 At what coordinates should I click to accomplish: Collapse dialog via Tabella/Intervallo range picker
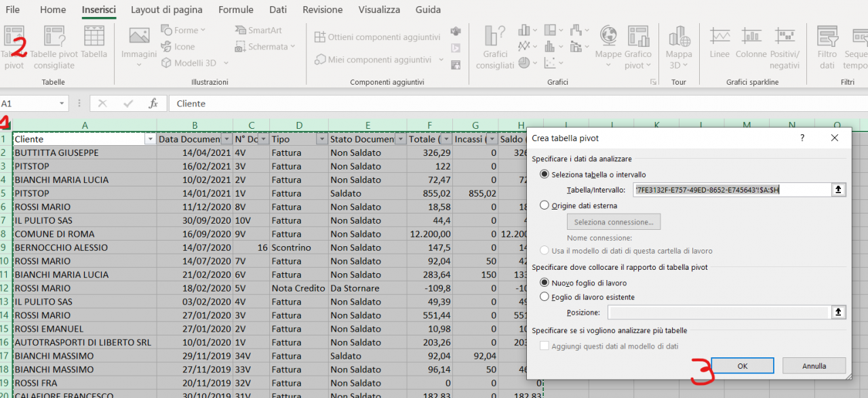coord(839,190)
